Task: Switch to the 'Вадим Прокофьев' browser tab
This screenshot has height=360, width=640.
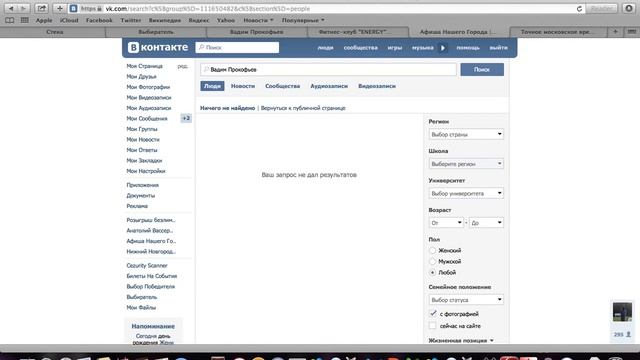Action: (x=256, y=31)
